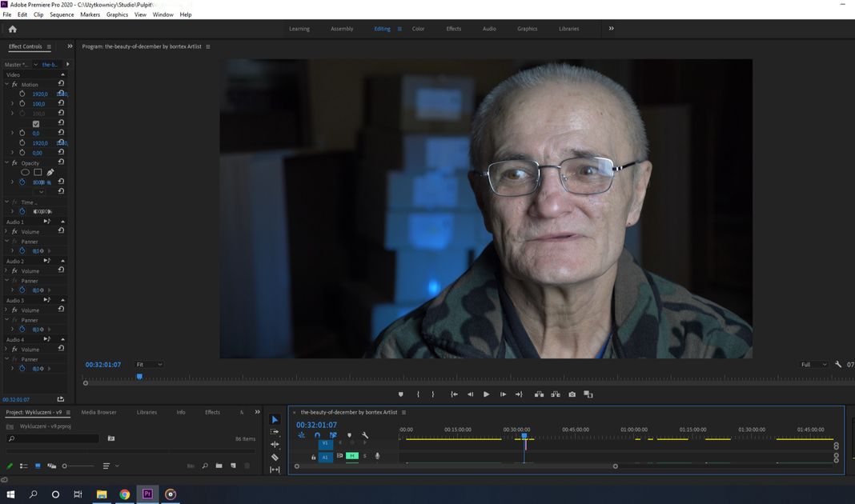This screenshot has width=855, height=504.
Task: Select the Razor tool in tools panel
Action: (x=275, y=458)
